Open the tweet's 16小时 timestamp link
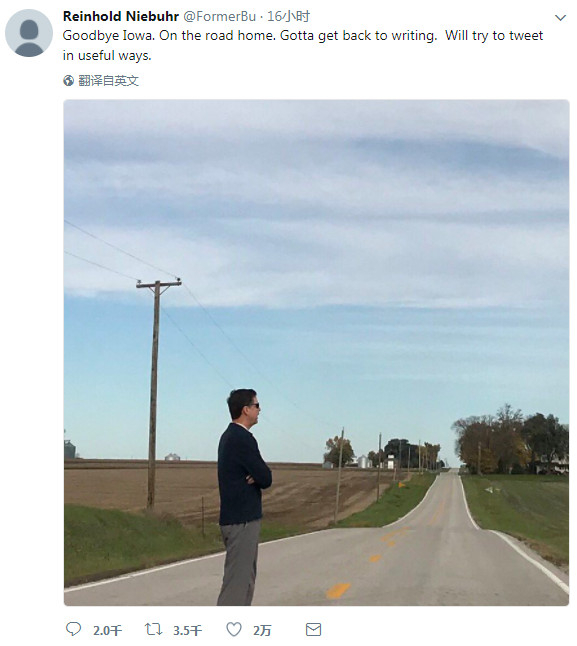 point(288,16)
